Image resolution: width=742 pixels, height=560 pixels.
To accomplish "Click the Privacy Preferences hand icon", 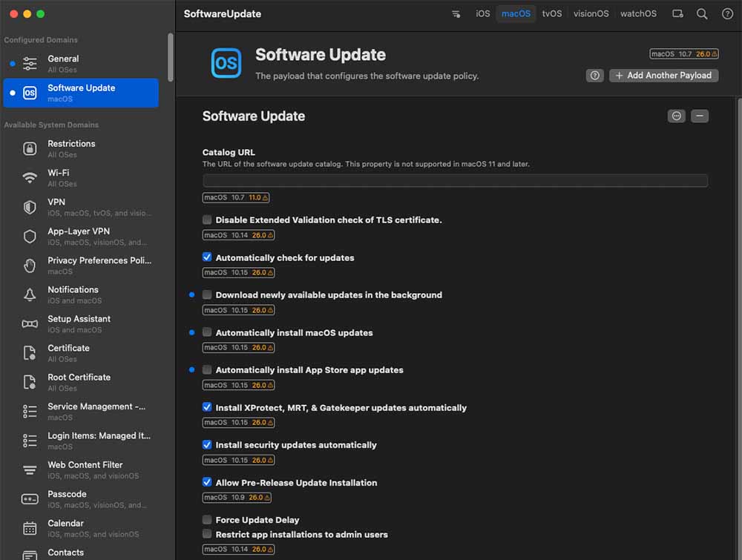I will point(30,266).
